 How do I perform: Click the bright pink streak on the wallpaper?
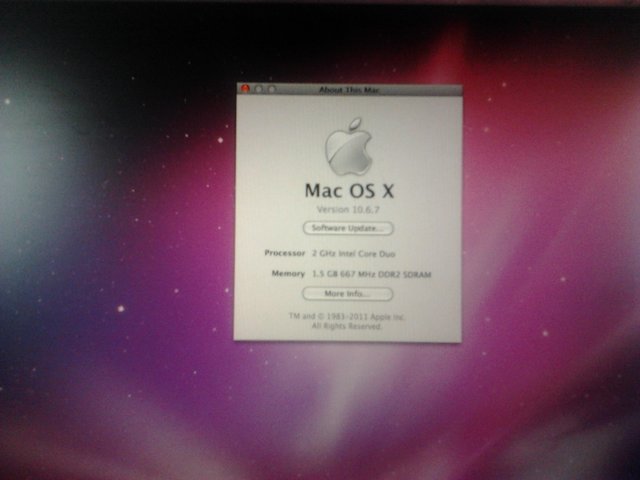[x=452, y=50]
